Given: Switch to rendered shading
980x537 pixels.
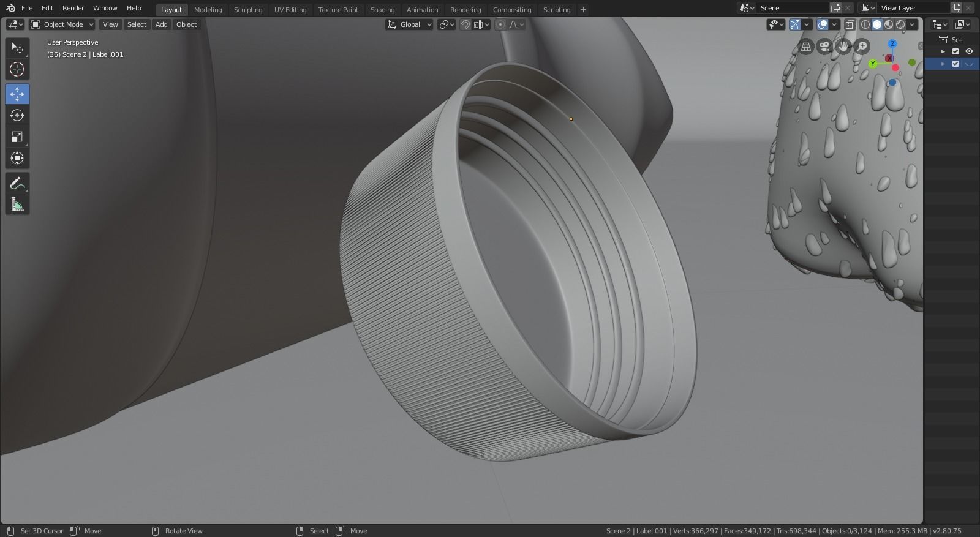Looking at the screenshot, I should [900, 24].
